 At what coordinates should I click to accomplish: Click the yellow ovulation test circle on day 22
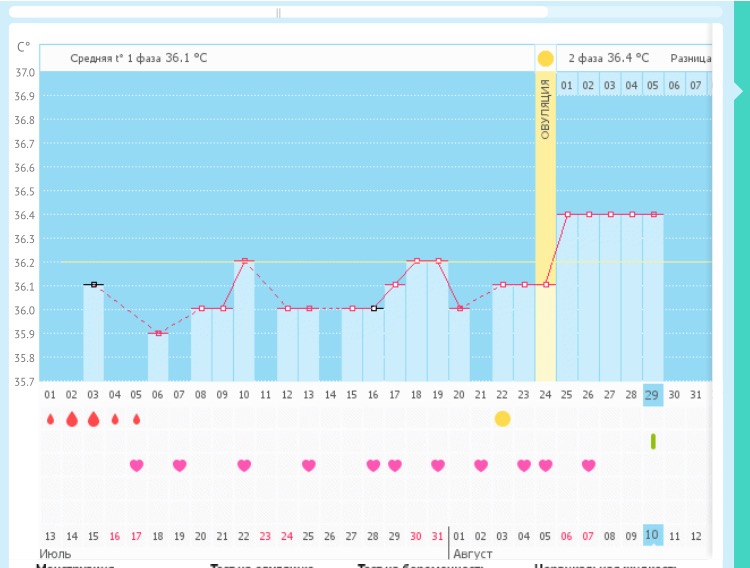[502, 418]
